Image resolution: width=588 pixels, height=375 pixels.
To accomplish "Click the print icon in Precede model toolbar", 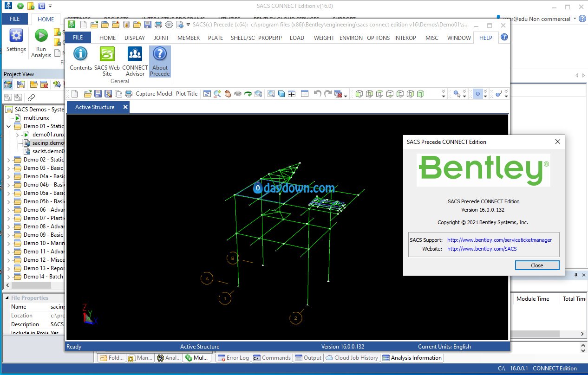I will click(x=129, y=94).
